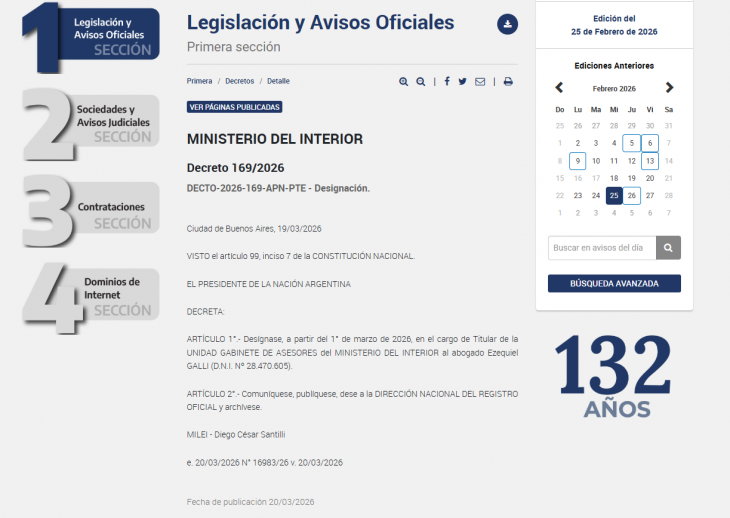Send the decree by email

tap(480, 82)
